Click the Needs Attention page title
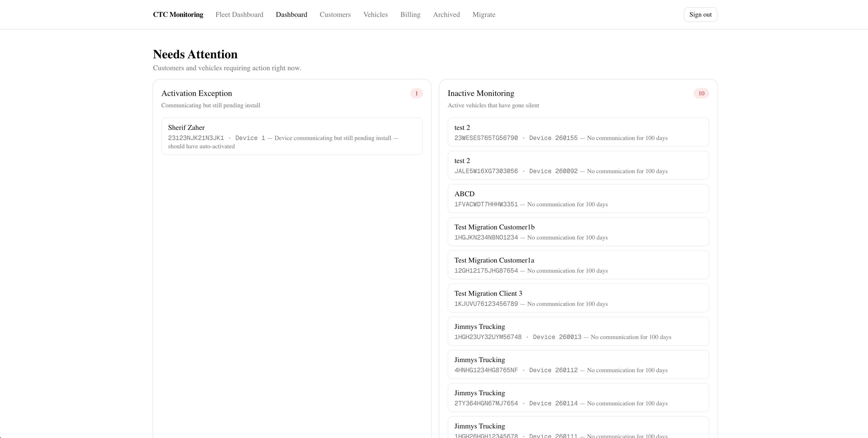 (195, 54)
